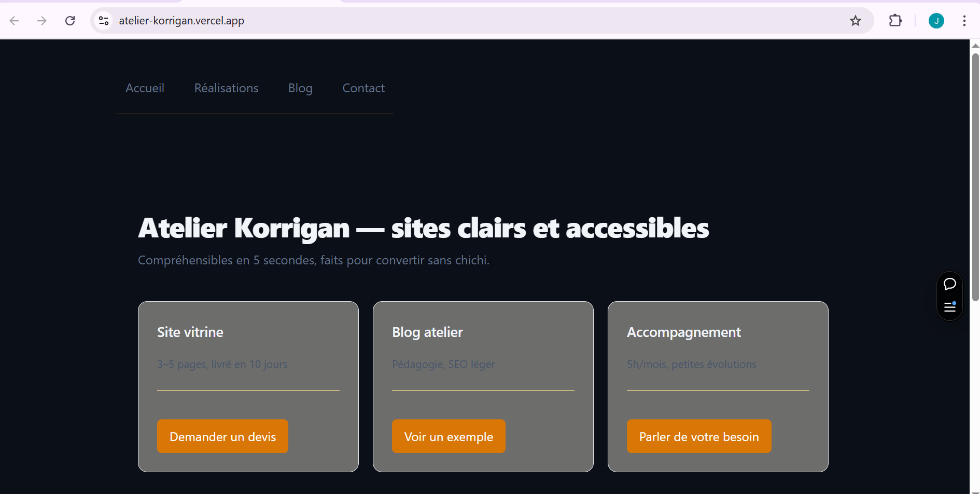
Task: Switch to the Blog section
Action: pyautogui.click(x=300, y=88)
